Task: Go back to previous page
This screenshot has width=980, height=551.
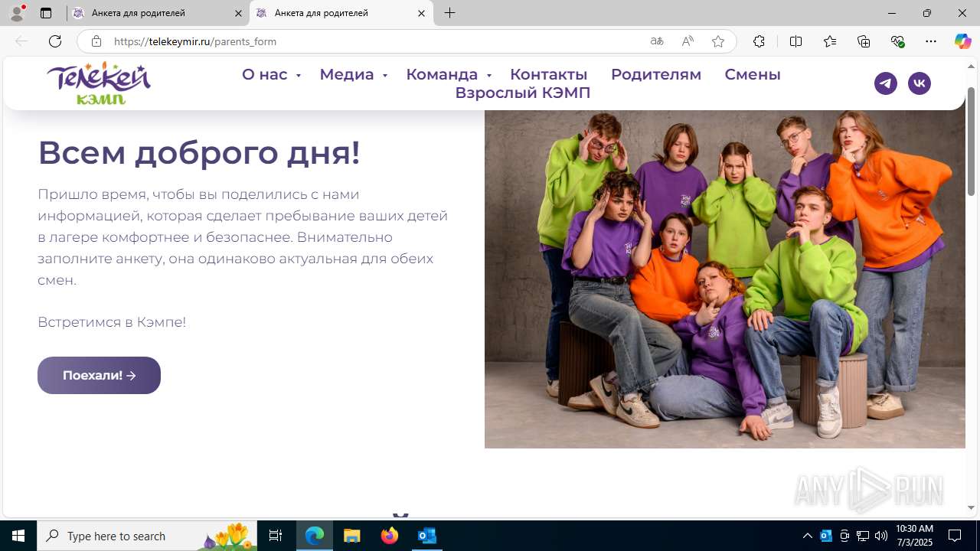Action: (x=21, y=41)
